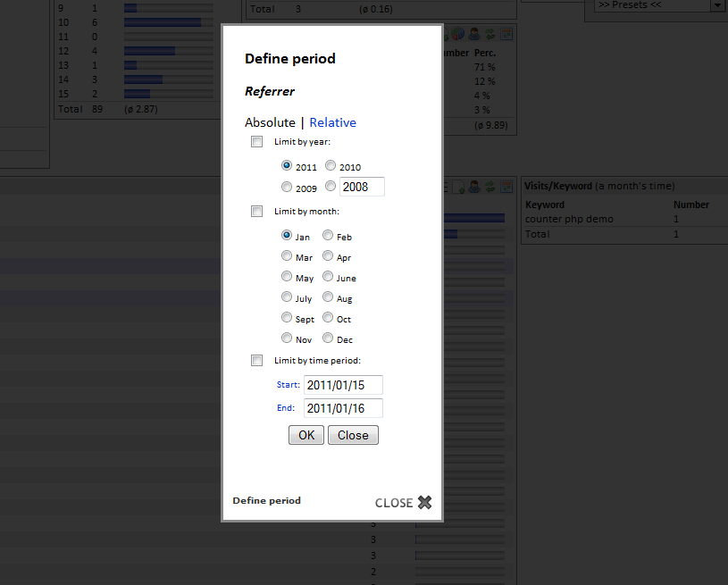Select the 2010 year radio button

329,165
